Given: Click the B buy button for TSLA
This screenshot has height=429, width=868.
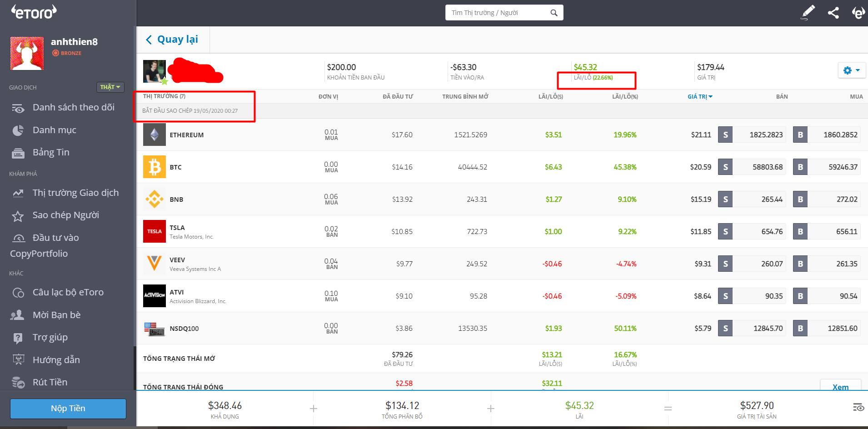Looking at the screenshot, I should 800,231.
